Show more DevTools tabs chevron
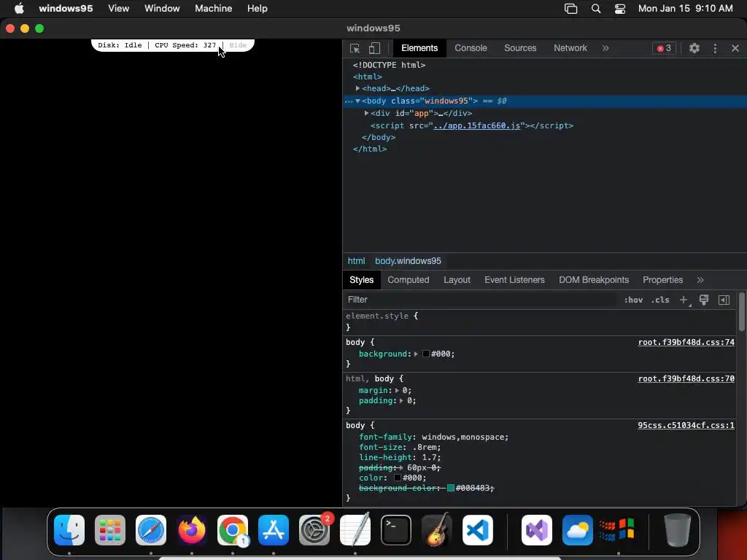Screen dimensions: 747x560 [605, 48]
